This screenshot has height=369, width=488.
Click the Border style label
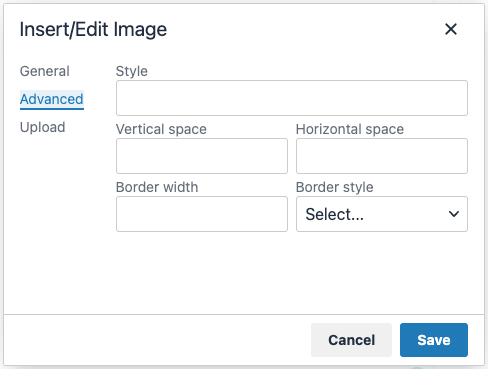(335, 187)
